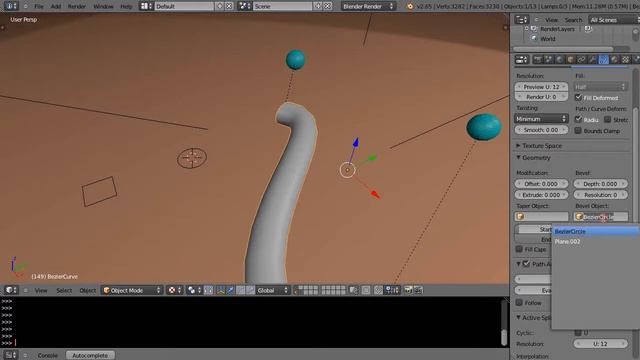Expand the RenderLayers tree item
Image resolution: width=640 pixels, height=360 pixels.
pos(527,29)
